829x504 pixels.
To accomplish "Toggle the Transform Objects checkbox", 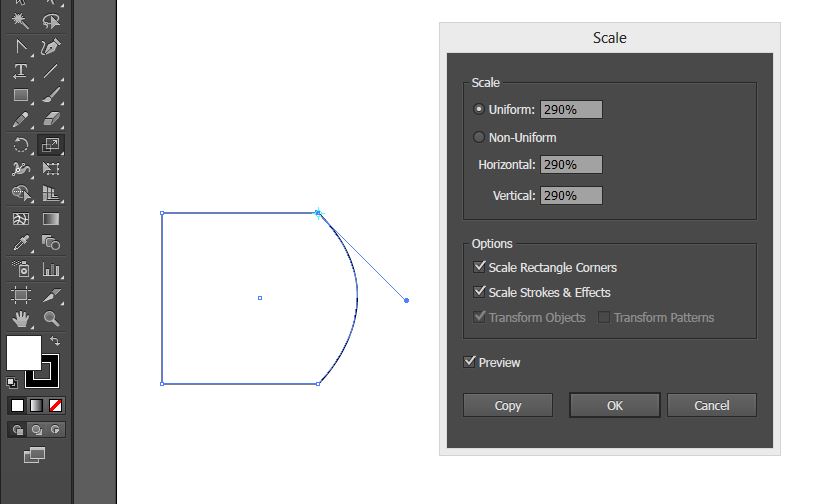I will pyautogui.click(x=480, y=317).
